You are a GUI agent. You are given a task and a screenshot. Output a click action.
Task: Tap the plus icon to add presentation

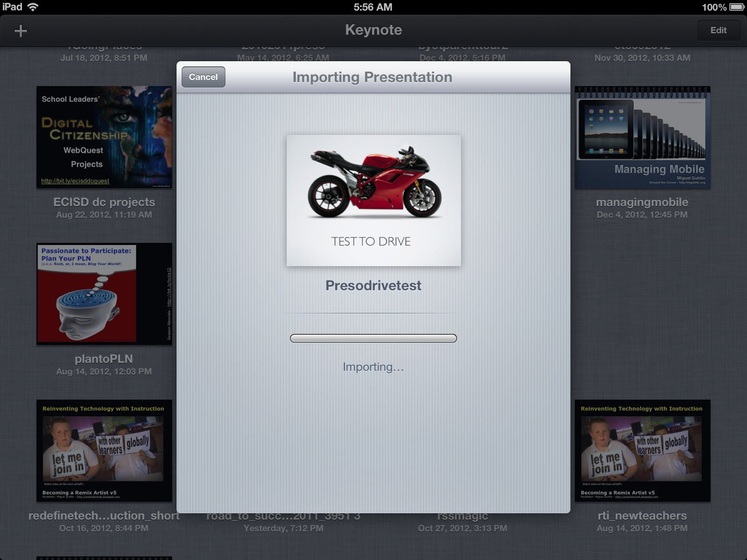[21, 31]
